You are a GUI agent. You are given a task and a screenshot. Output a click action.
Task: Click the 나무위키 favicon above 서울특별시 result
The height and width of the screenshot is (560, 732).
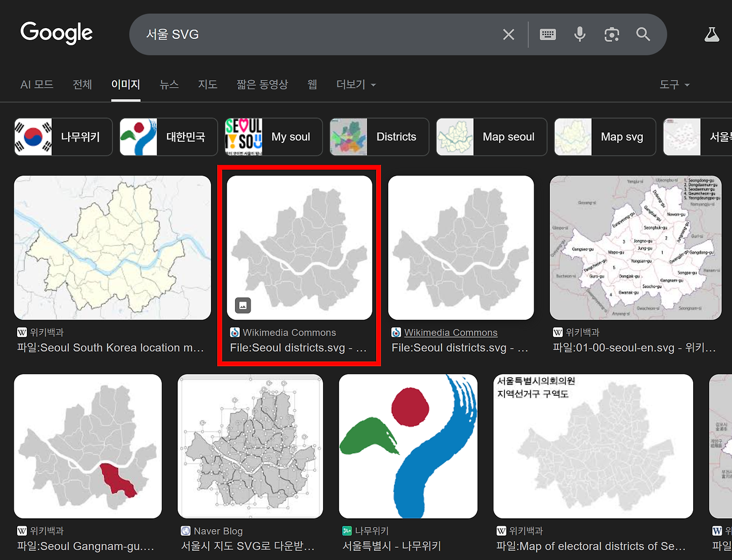pyautogui.click(x=347, y=531)
